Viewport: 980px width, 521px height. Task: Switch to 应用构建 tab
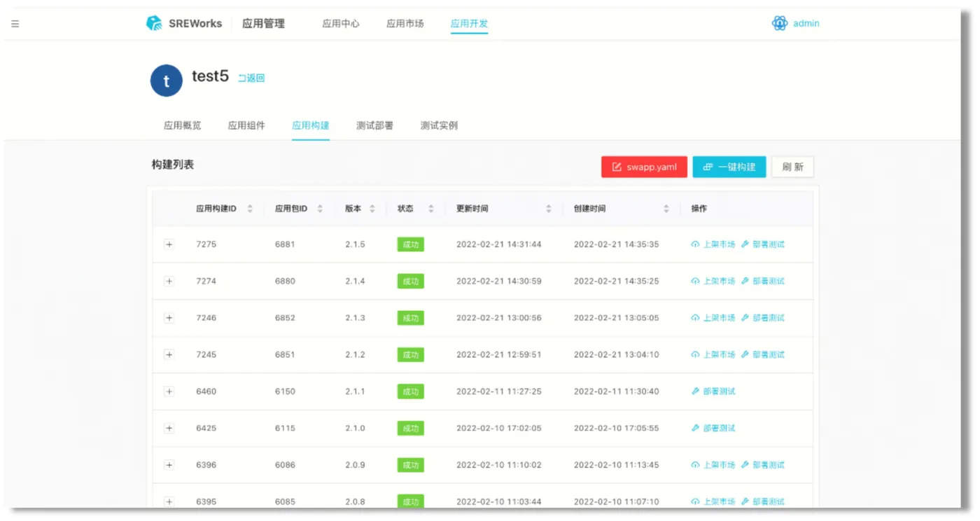click(311, 125)
